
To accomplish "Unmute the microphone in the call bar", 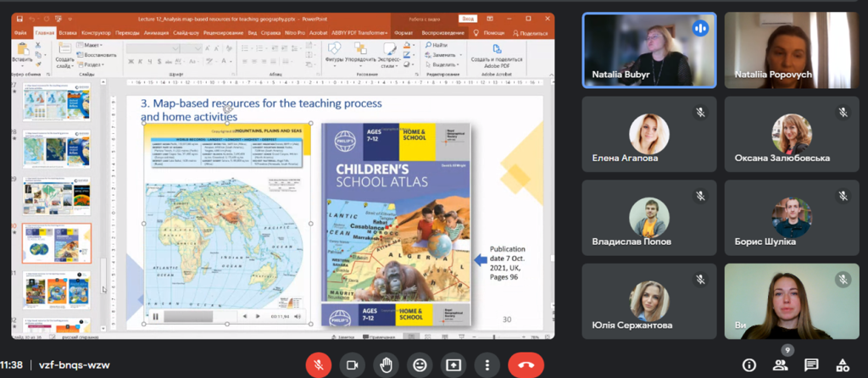I will [x=318, y=364].
